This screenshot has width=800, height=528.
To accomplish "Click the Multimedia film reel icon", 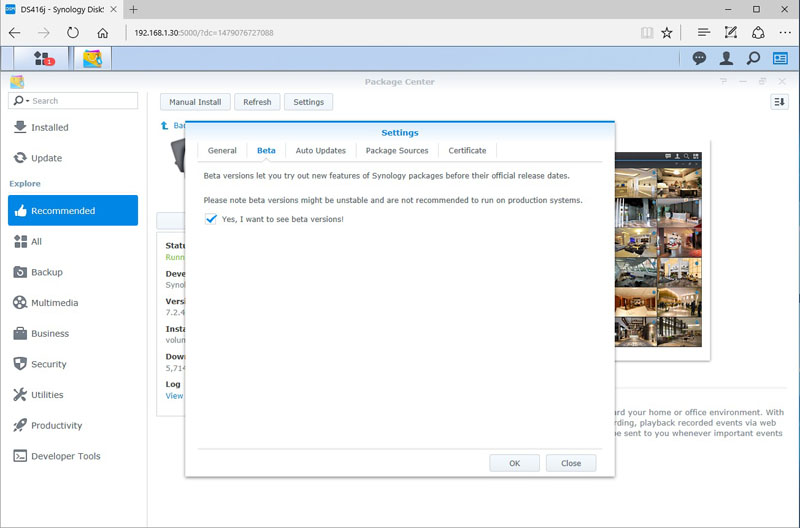I will [20, 303].
